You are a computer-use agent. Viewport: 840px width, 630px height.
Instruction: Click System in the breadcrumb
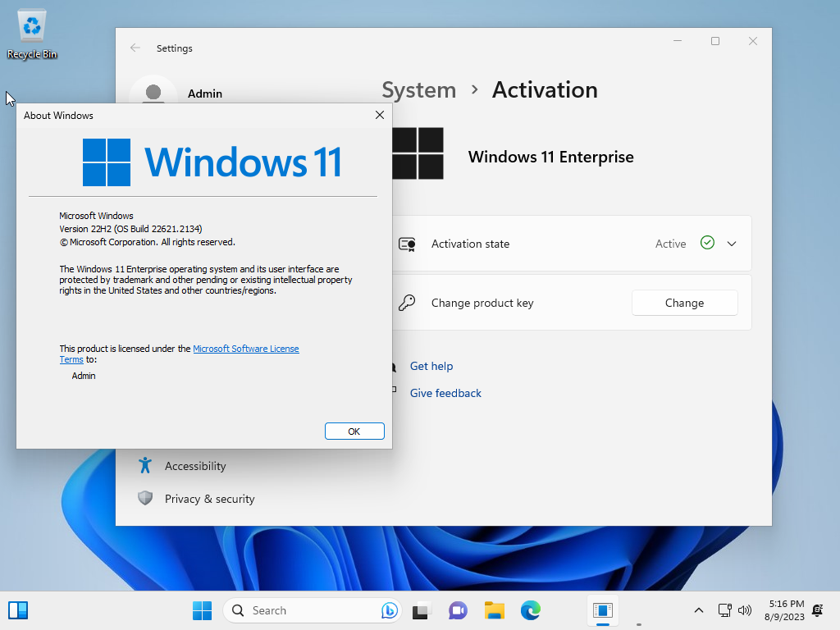[418, 90]
